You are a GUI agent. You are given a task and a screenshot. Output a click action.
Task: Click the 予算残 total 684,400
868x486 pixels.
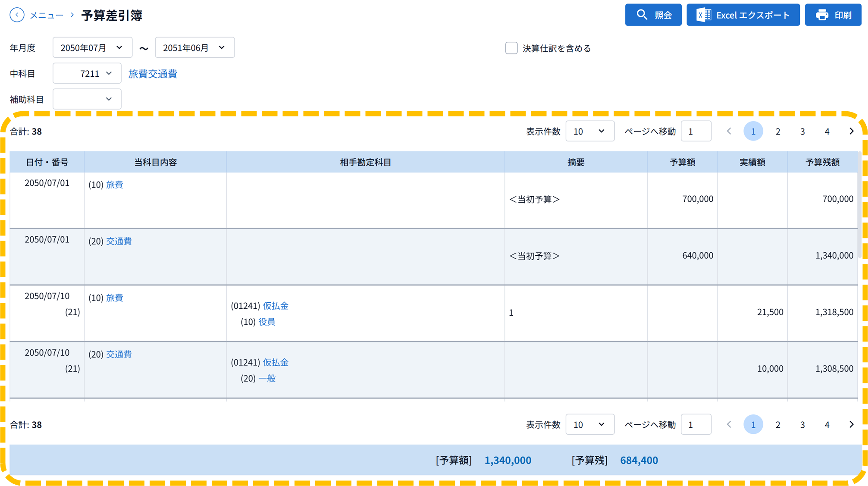(639, 460)
